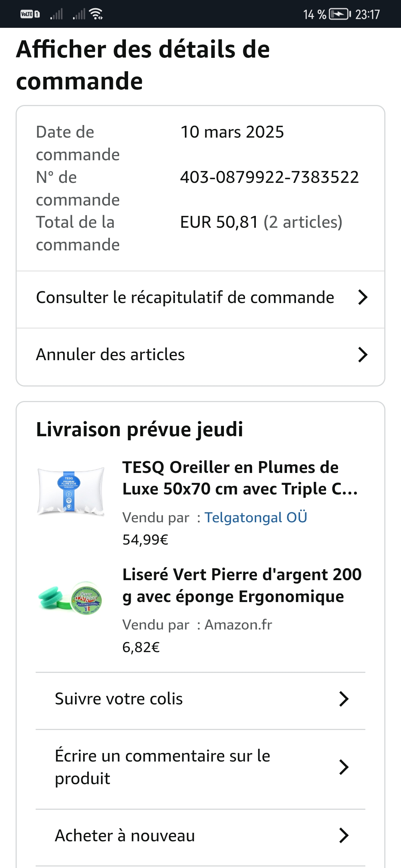Image resolution: width=401 pixels, height=868 pixels.
Task: Tap chevron beside Consulter le récapitulatif
Action: [362, 297]
